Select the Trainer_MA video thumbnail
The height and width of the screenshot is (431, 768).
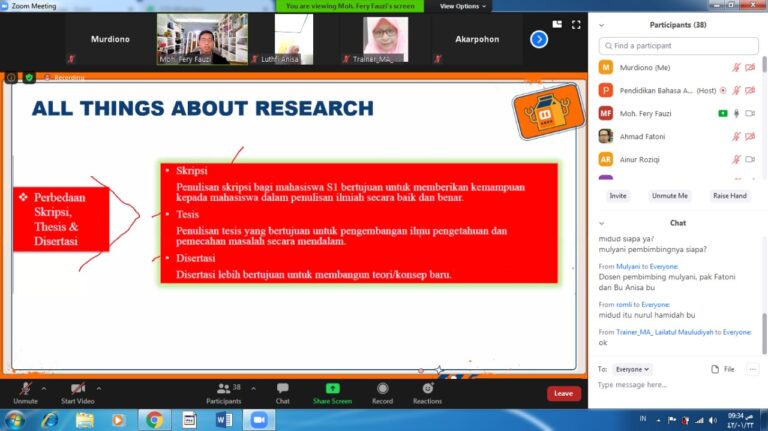tap(385, 40)
